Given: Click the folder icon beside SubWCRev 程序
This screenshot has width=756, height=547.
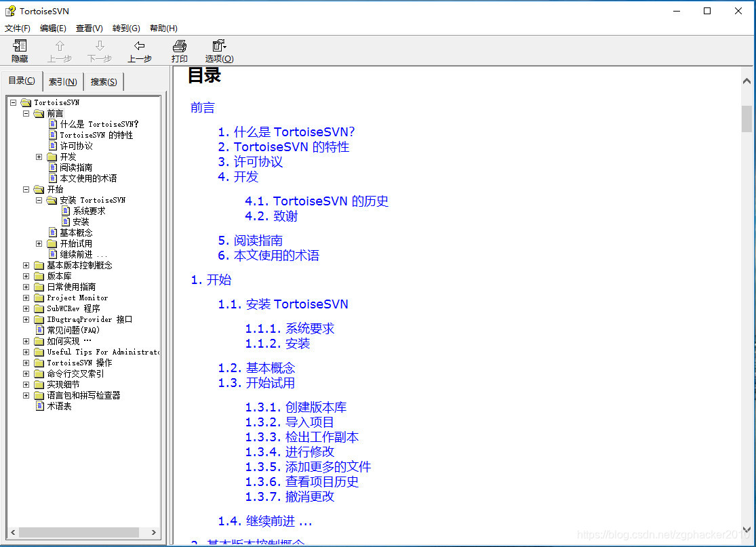Looking at the screenshot, I should tap(39, 309).
